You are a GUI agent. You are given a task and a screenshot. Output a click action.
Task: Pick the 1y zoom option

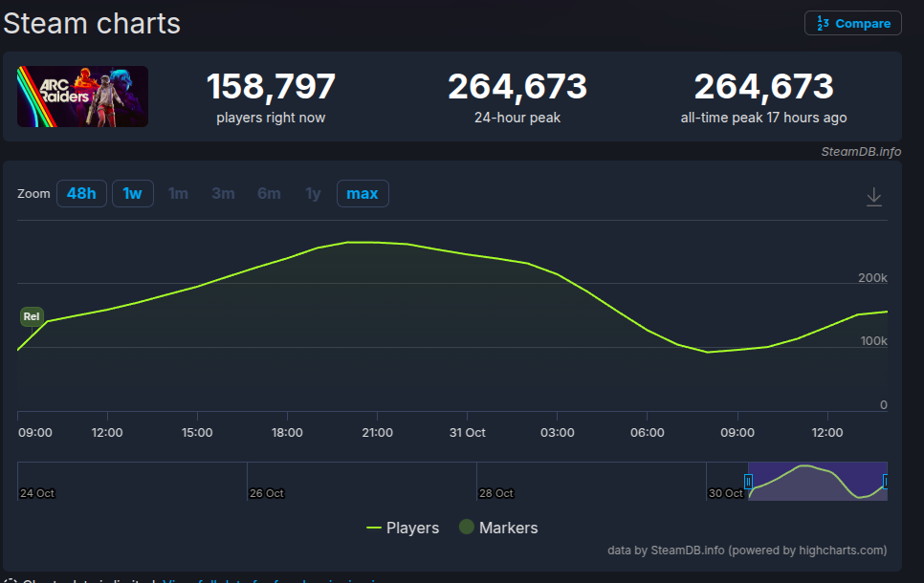point(313,194)
